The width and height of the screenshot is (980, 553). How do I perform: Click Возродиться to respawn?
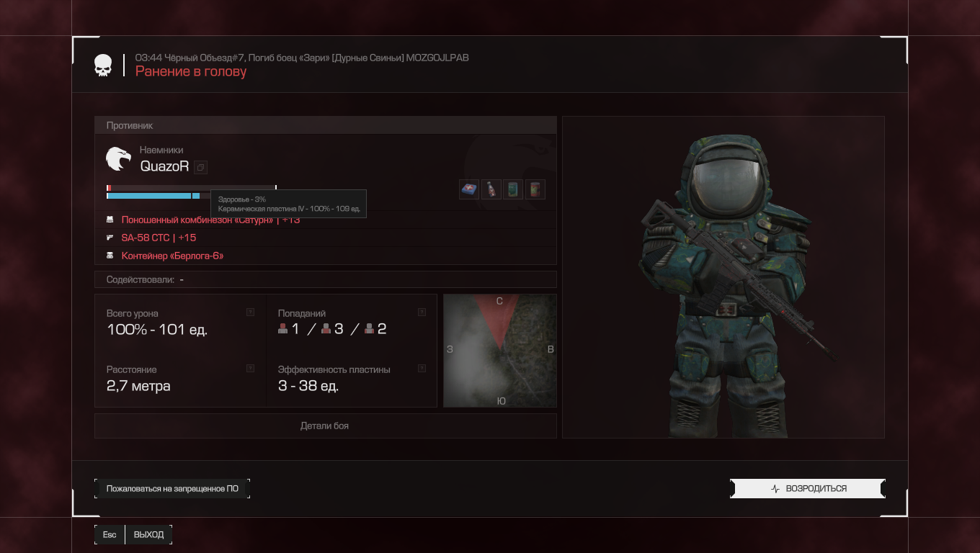click(808, 488)
